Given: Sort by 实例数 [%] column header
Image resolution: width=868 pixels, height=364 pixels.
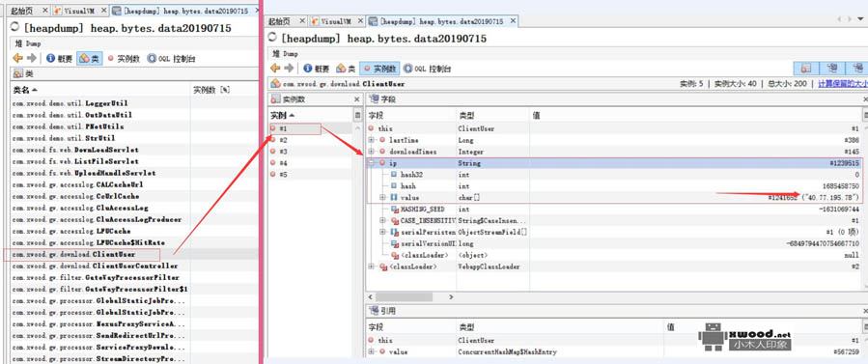Looking at the screenshot, I should coord(224,90).
